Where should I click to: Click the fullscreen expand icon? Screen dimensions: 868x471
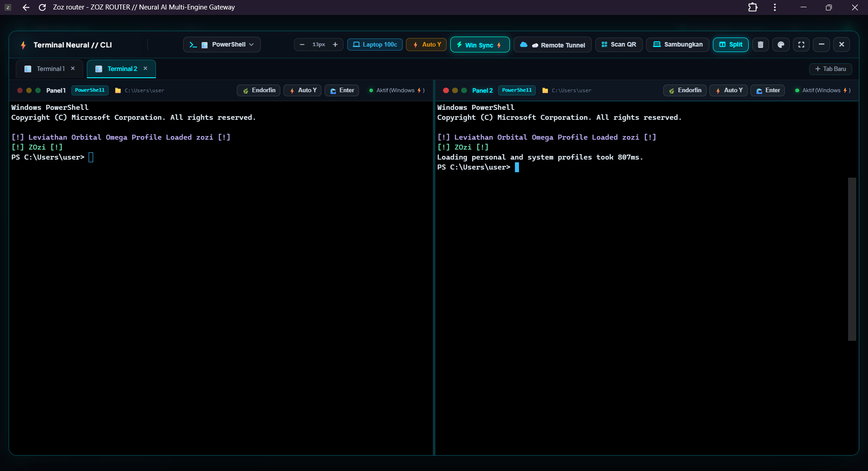(x=801, y=45)
